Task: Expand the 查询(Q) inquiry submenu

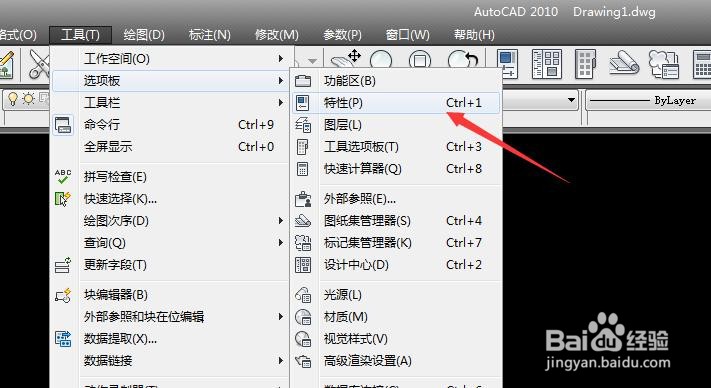Action: (x=170, y=243)
